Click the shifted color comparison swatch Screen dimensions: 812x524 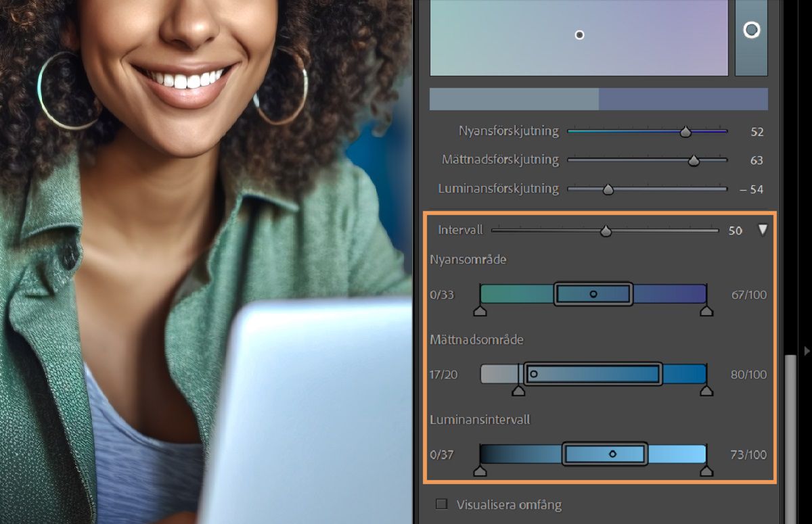point(683,99)
